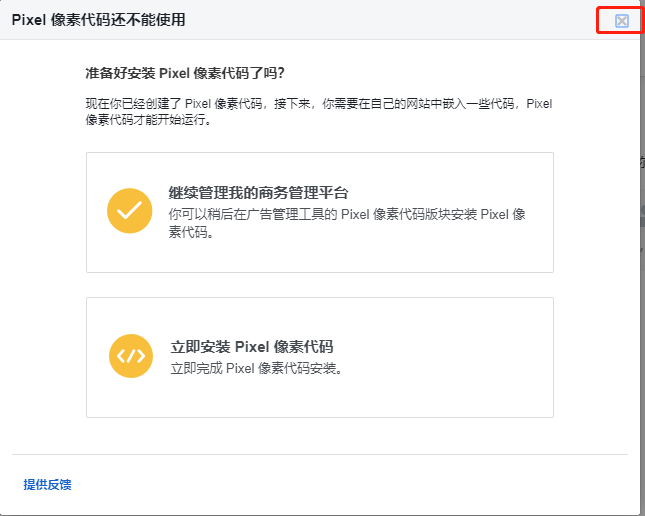Click the text 立即完成 Pixel 像素代码安装。
645x516 pixels.
[256, 368]
